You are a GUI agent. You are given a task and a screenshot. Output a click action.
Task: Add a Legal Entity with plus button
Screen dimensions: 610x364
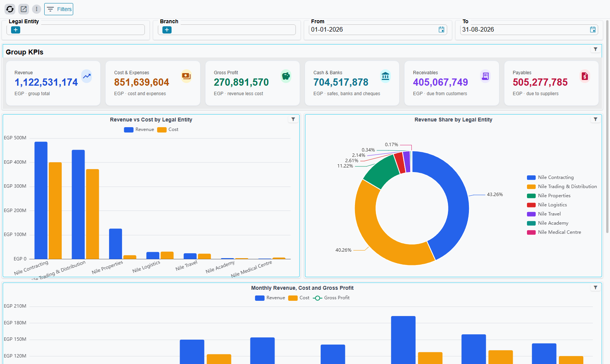coord(16,30)
